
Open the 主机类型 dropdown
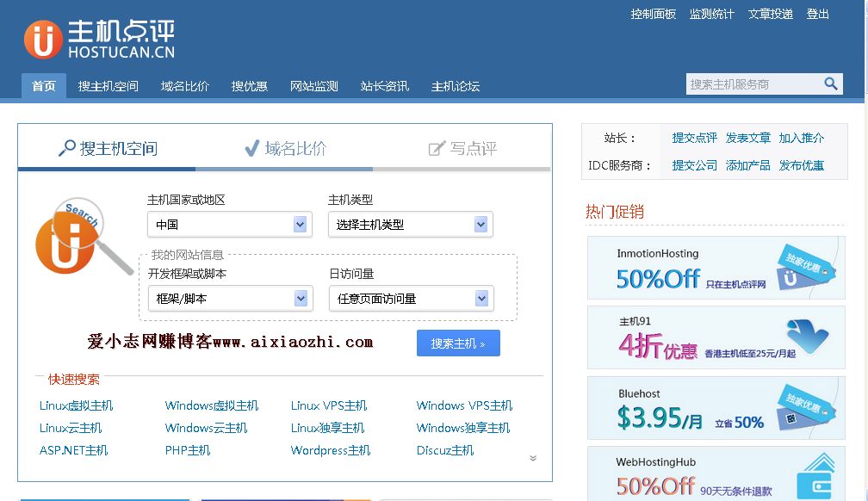(410, 225)
